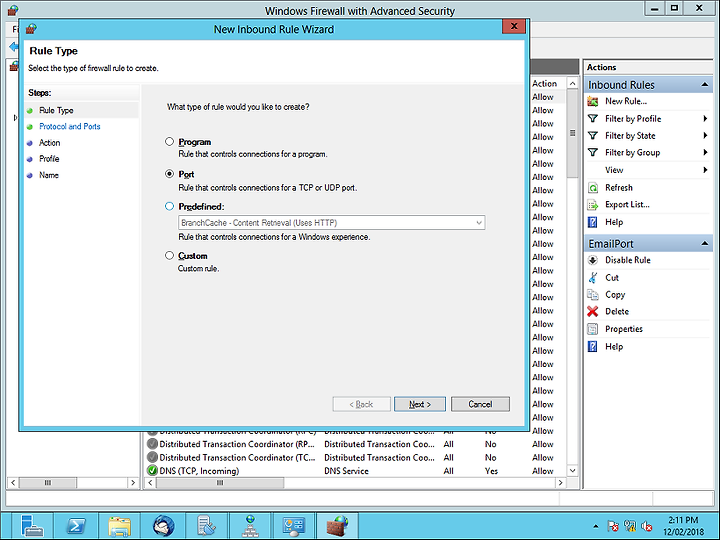
Task: Click the Copy icon in Actions
Action: pos(593,294)
